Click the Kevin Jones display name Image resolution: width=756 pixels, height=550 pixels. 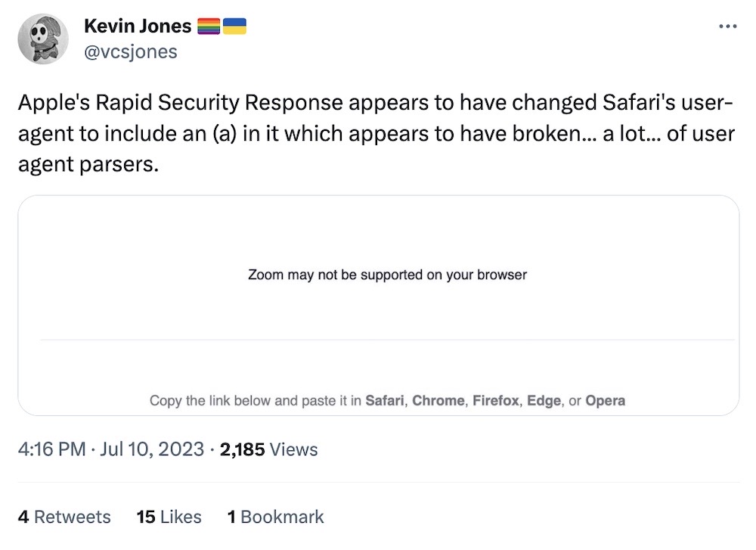pyautogui.click(x=138, y=25)
